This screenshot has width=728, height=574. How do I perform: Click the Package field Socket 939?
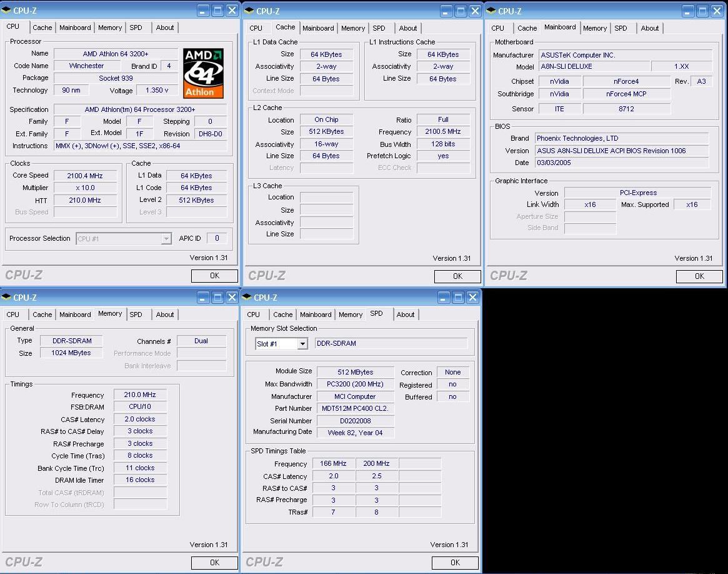(116, 78)
